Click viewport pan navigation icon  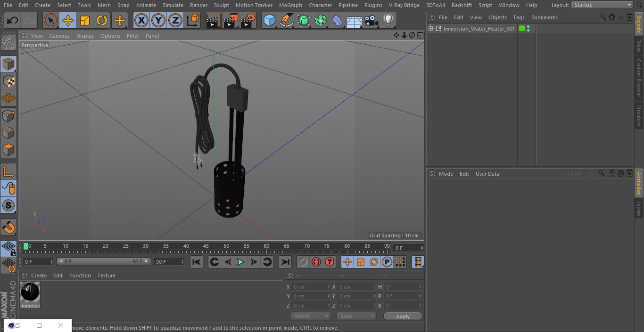(x=396, y=35)
